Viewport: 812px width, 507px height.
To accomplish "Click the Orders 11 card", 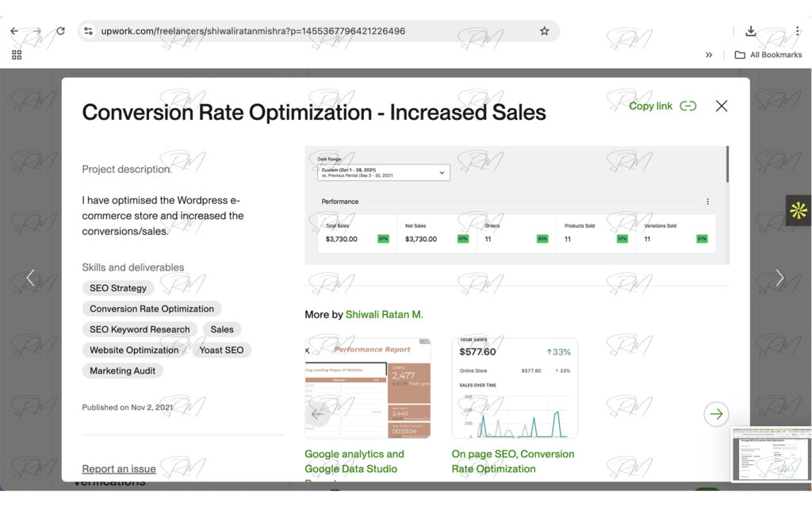I will coord(516,234).
